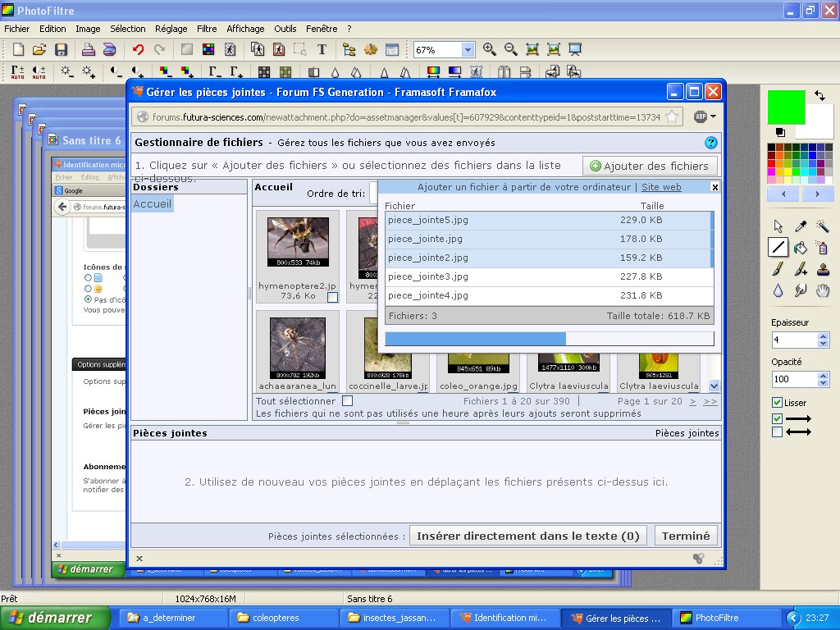Screen dimensions: 840x630
Task: Click the Zoom in magnifier icon
Action: click(489, 50)
